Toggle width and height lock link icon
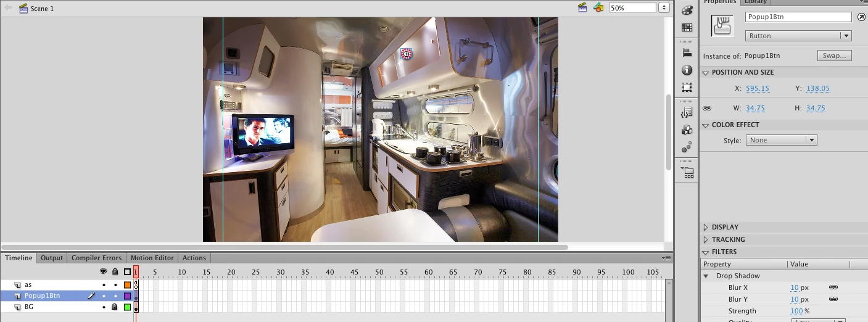The width and height of the screenshot is (868, 322). click(707, 108)
